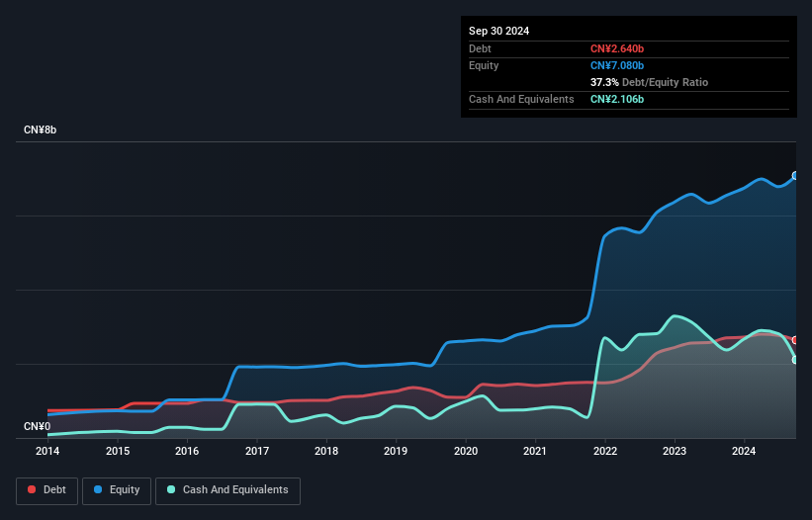
Task: Toggle the Equity series legend button
Action: pyautogui.click(x=117, y=490)
